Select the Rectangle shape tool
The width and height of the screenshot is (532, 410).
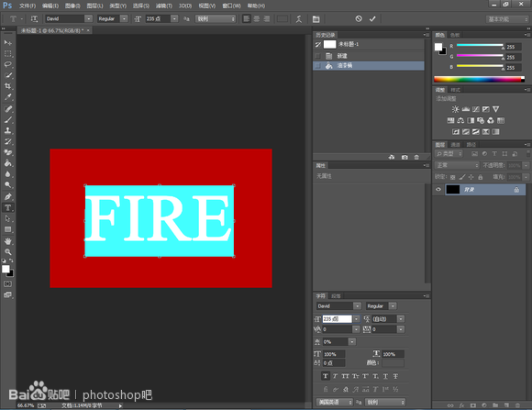[8, 229]
